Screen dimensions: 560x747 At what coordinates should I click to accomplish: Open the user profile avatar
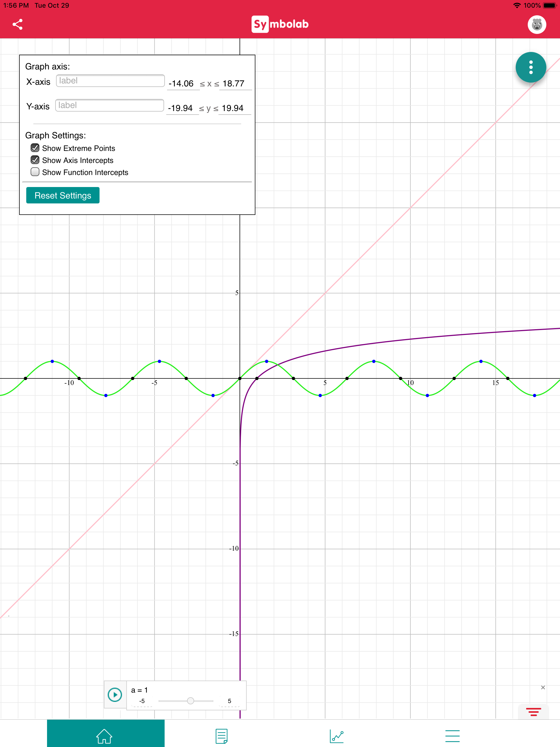click(x=537, y=24)
